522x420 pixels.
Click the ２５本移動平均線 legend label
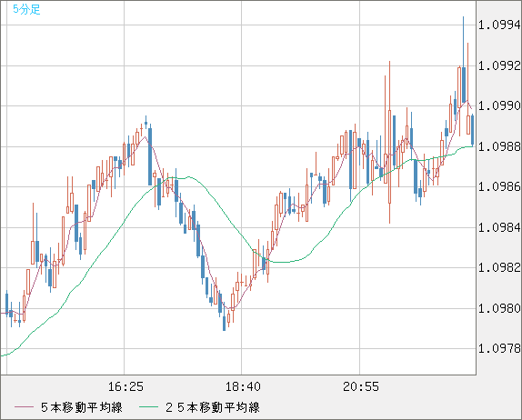coord(213,407)
